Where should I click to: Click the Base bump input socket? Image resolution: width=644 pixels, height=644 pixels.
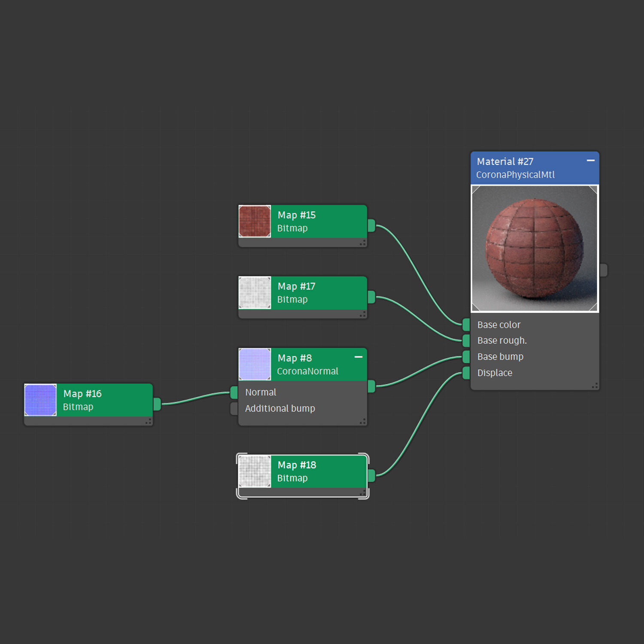466,357
